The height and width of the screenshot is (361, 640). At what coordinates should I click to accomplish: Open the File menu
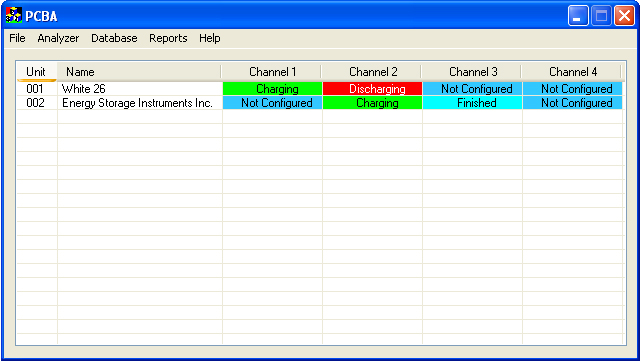pyautogui.click(x=17, y=38)
